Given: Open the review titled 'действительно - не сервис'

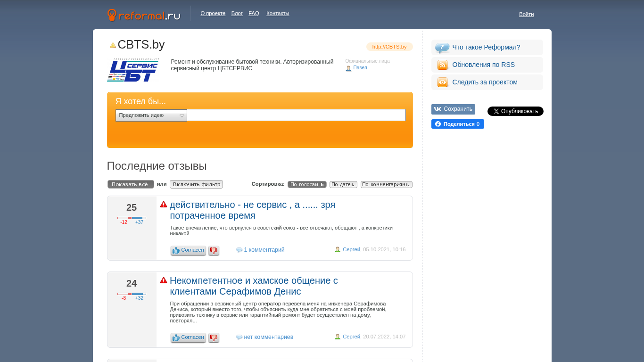Looking at the screenshot, I should pyautogui.click(x=253, y=210).
